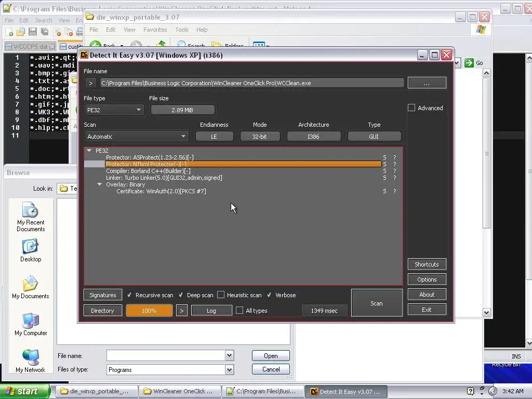532x399 pixels.
Task: Collapse the PE32 tree node
Action: coord(89,150)
